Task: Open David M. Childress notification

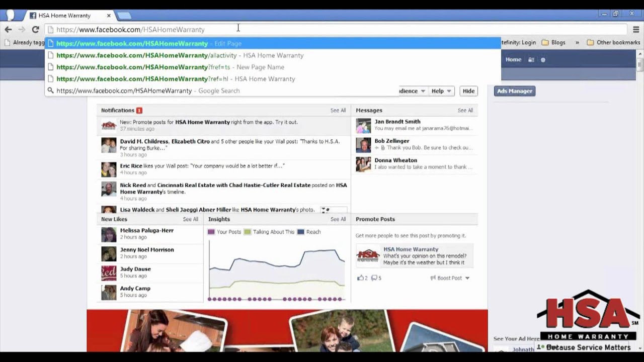Action: tap(223, 148)
